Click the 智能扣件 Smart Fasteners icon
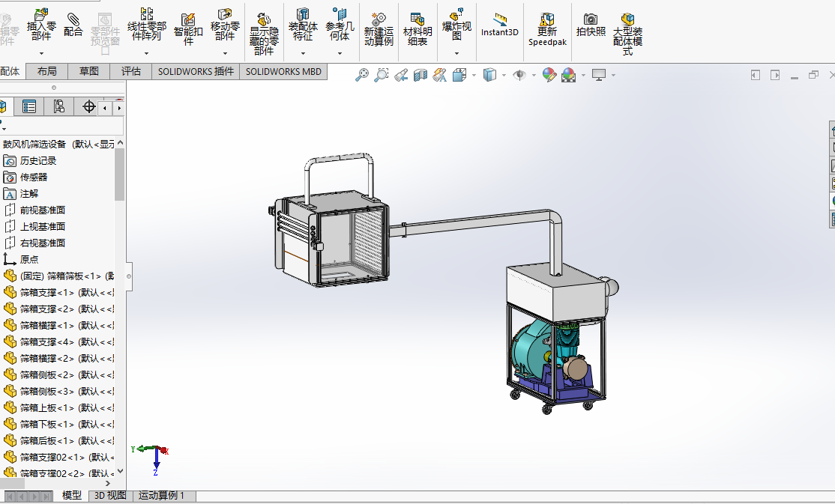 click(x=188, y=29)
